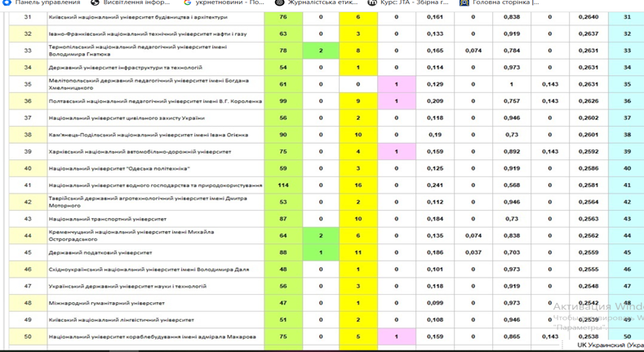Click the value 0,2640

tap(588, 17)
